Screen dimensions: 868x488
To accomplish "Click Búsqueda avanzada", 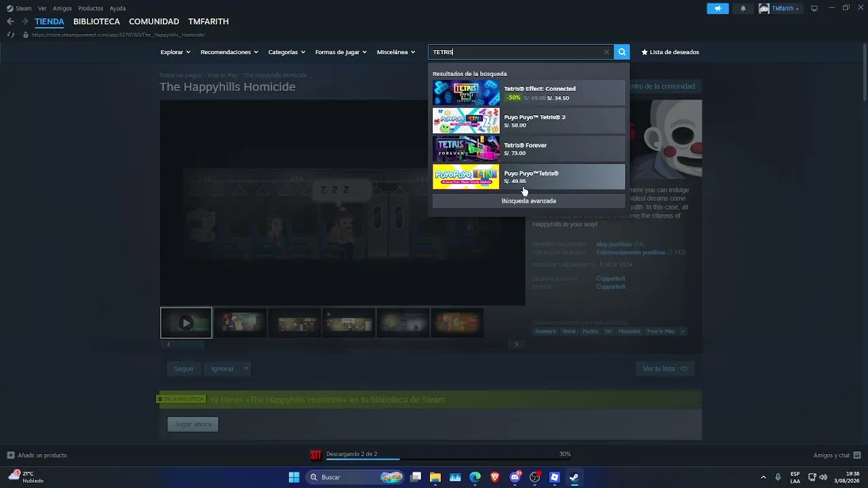I will coord(529,201).
